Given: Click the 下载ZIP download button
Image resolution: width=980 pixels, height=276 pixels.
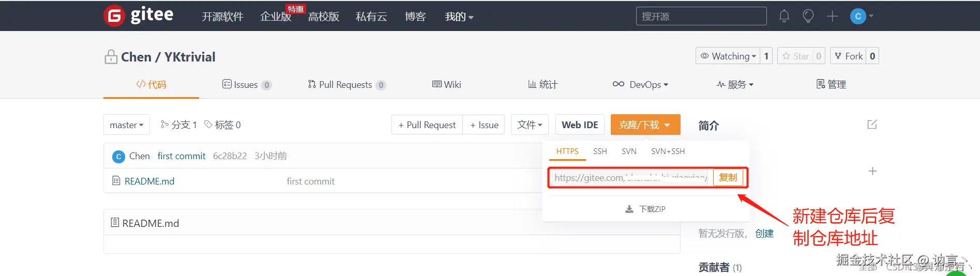Looking at the screenshot, I should coord(645,209).
